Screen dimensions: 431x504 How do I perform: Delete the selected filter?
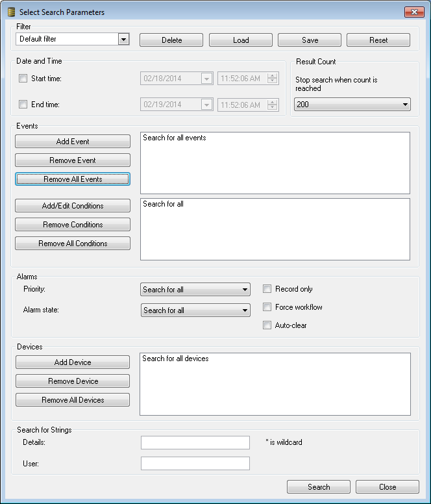pos(171,40)
